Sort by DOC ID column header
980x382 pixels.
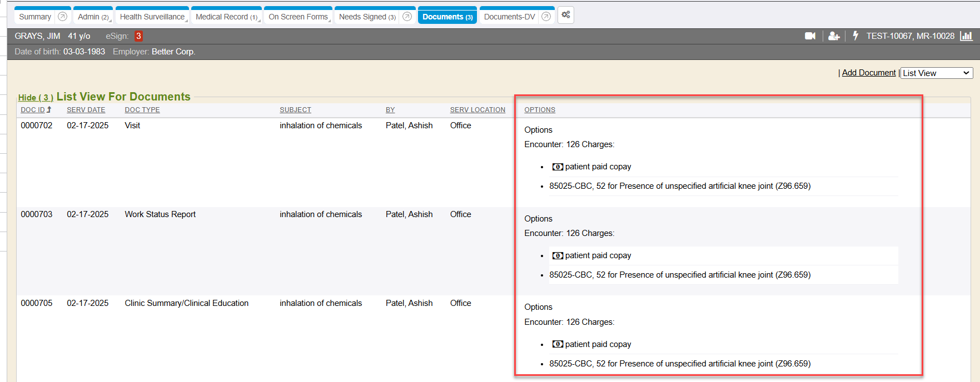point(33,110)
